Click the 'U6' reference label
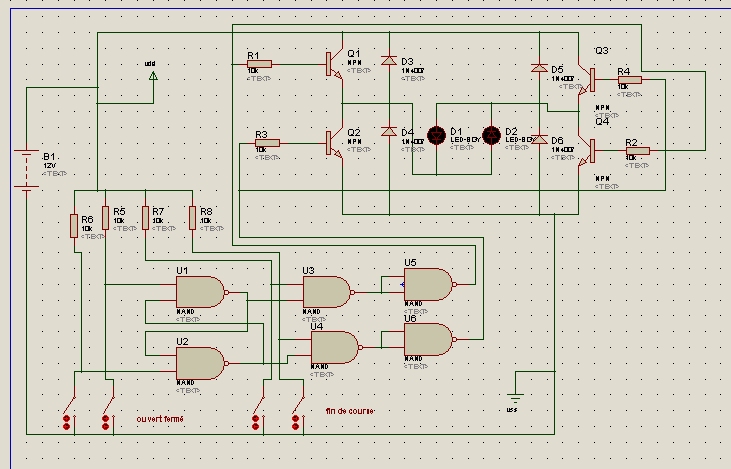Screen dimensions: 731x469 [x=410, y=318]
